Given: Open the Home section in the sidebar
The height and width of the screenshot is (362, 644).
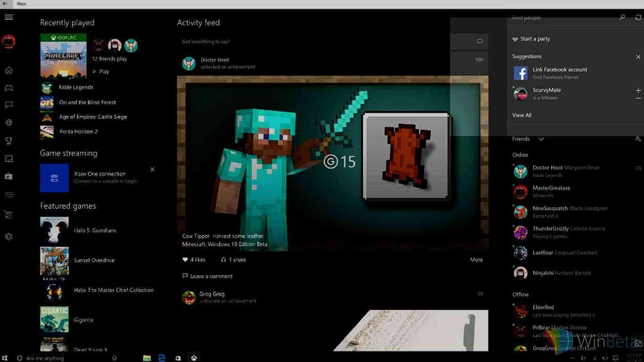Looking at the screenshot, I should pyautogui.click(x=8, y=70).
